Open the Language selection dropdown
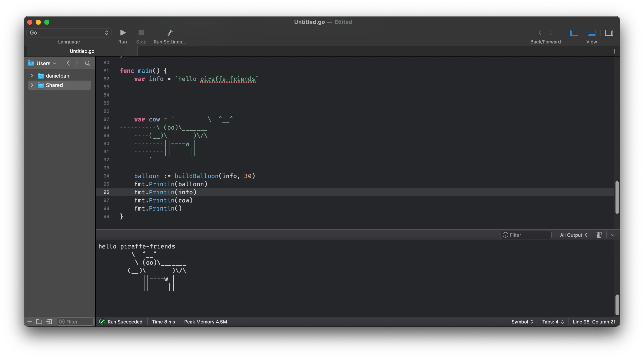The image size is (644, 358). click(69, 33)
